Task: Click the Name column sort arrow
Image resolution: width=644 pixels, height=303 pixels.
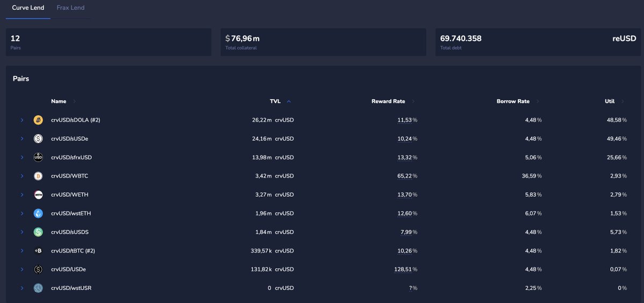Action: [74, 101]
